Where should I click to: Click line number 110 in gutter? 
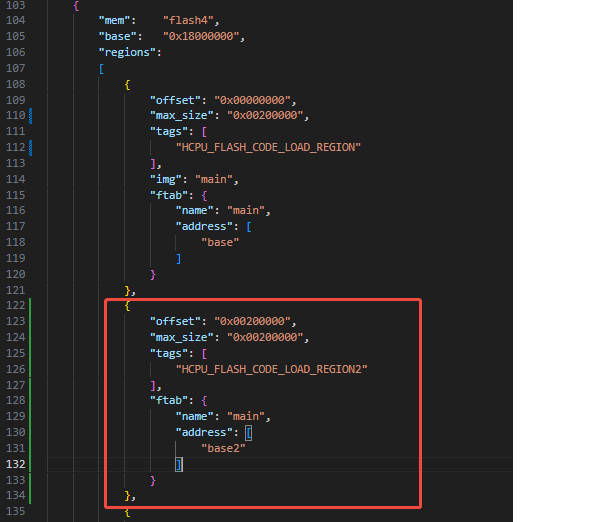15,115
